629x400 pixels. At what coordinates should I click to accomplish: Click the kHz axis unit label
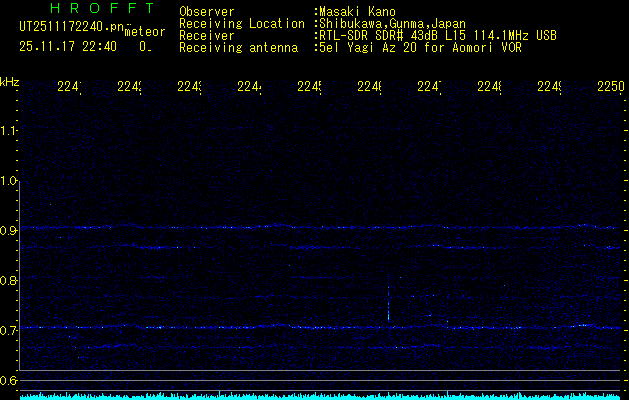click(9, 80)
